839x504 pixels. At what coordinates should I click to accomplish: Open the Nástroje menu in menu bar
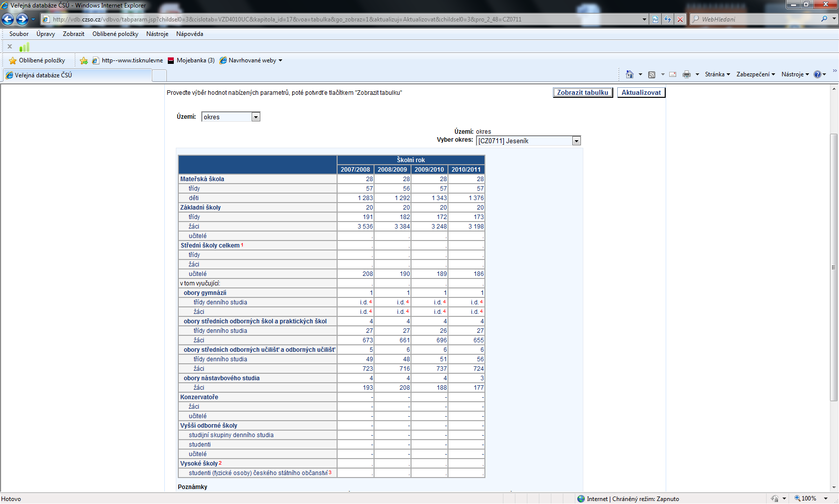coord(157,34)
